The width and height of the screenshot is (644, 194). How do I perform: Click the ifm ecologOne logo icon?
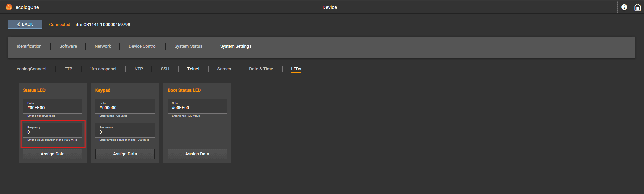pyautogui.click(x=9, y=7)
